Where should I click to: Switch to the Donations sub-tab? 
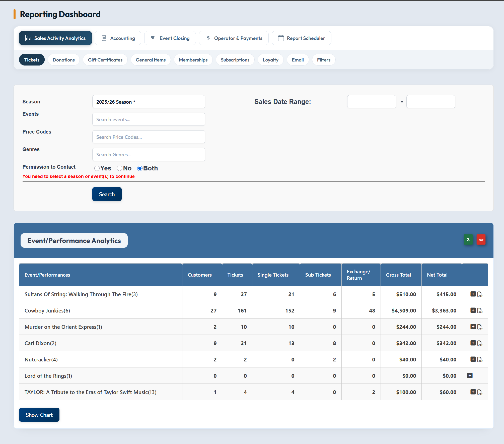click(64, 60)
